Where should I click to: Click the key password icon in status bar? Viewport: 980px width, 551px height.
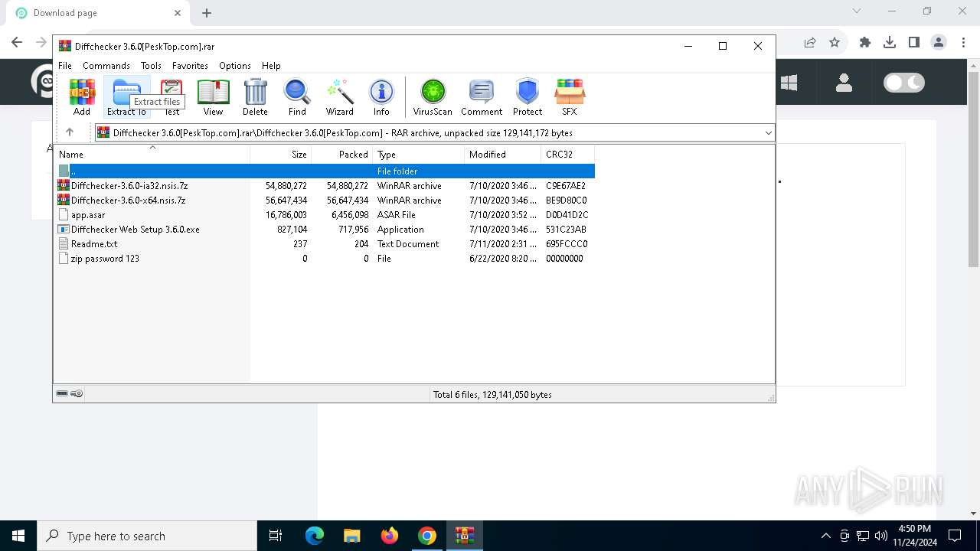(77, 394)
